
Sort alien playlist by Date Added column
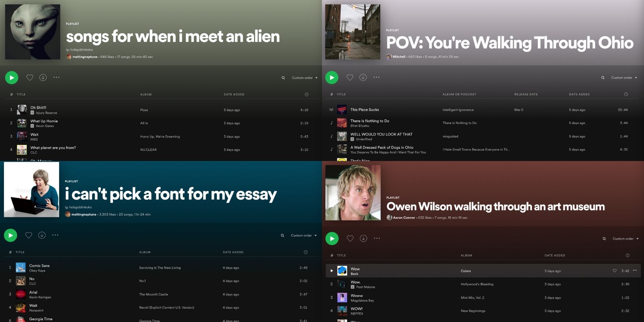point(234,95)
